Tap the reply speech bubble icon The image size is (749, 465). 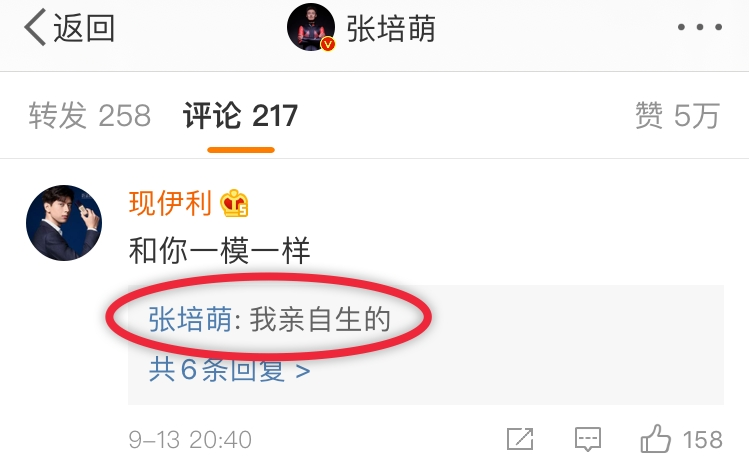[588, 439]
